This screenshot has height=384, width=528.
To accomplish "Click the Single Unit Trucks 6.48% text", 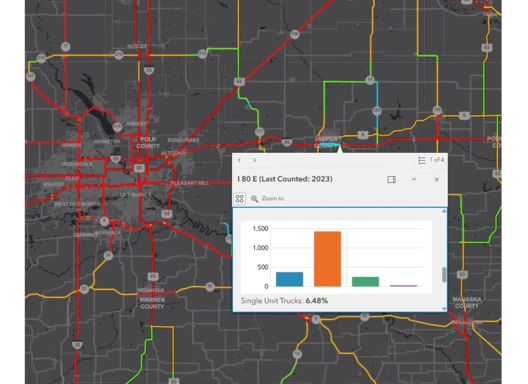I will click(284, 301).
